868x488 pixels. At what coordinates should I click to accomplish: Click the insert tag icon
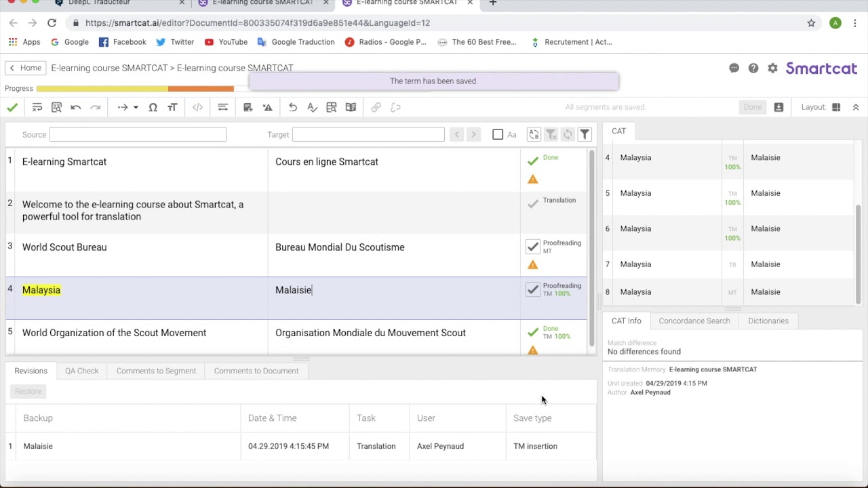[x=197, y=107]
